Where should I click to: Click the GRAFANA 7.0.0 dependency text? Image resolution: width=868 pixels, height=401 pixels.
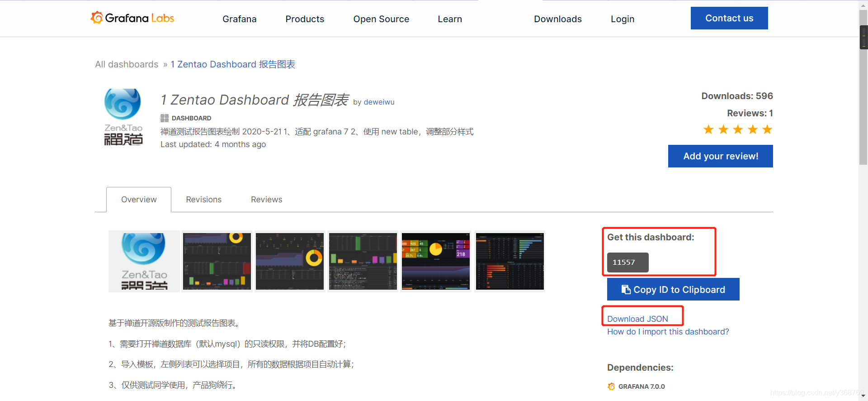[x=642, y=387]
